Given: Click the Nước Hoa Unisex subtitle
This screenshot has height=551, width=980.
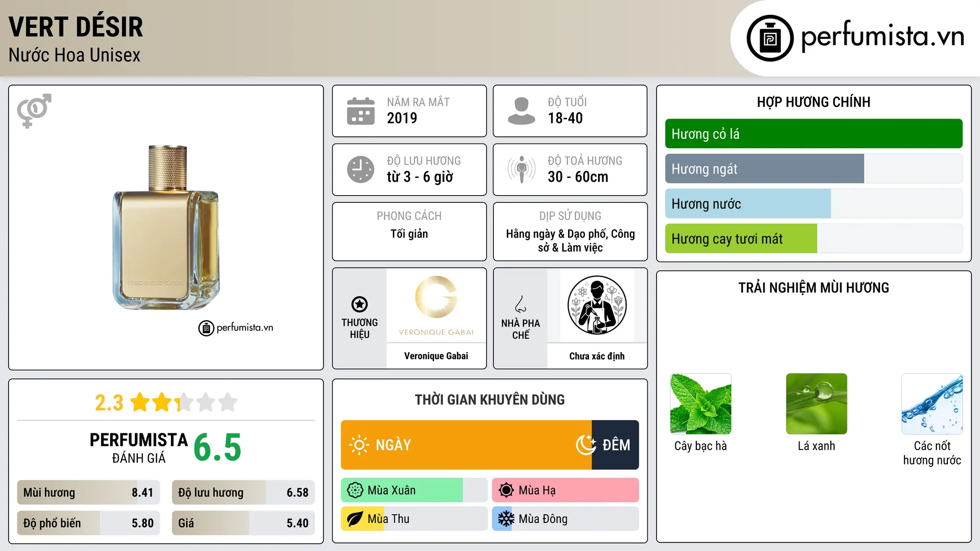Looking at the screenshot, I should 75,55.
